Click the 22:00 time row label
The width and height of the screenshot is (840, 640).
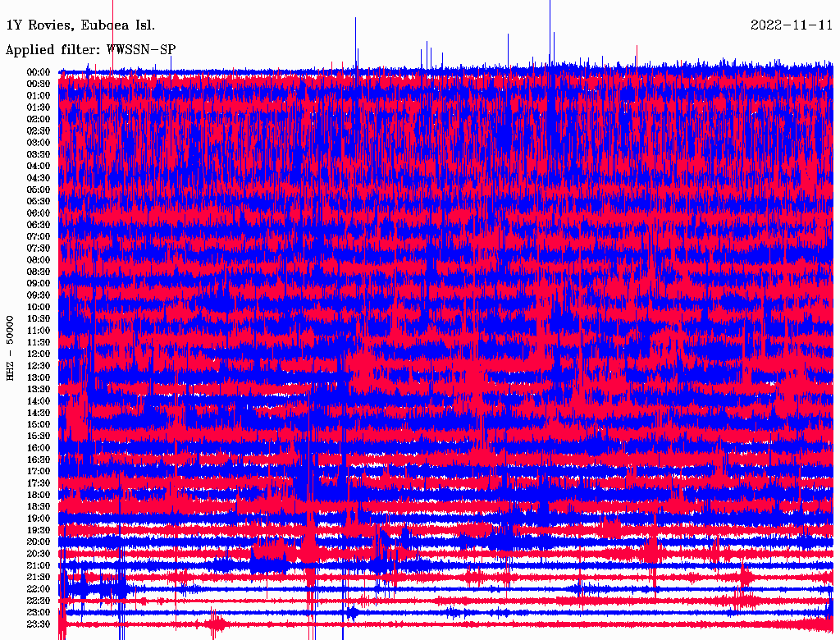pyautogui.click(x=39, y=589)
